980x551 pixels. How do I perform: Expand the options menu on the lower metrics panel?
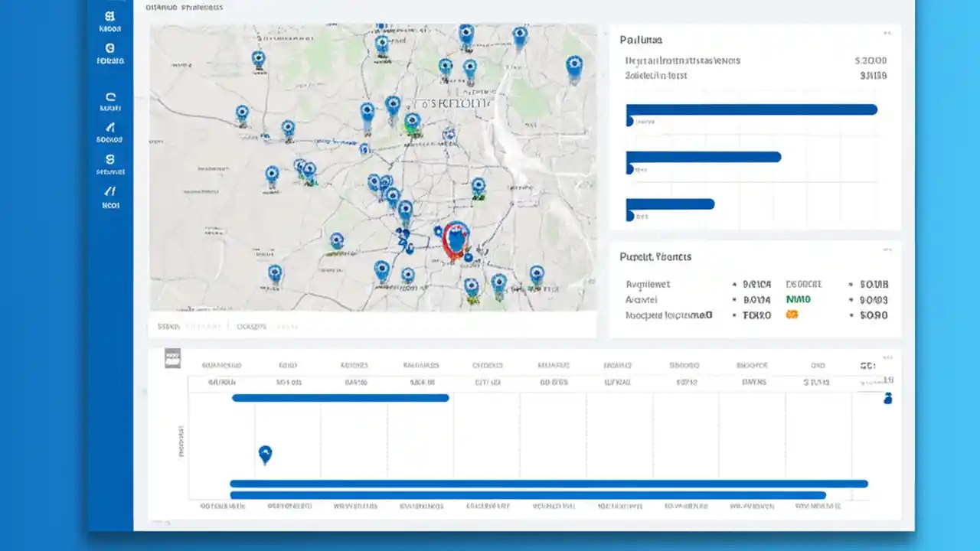887,249
